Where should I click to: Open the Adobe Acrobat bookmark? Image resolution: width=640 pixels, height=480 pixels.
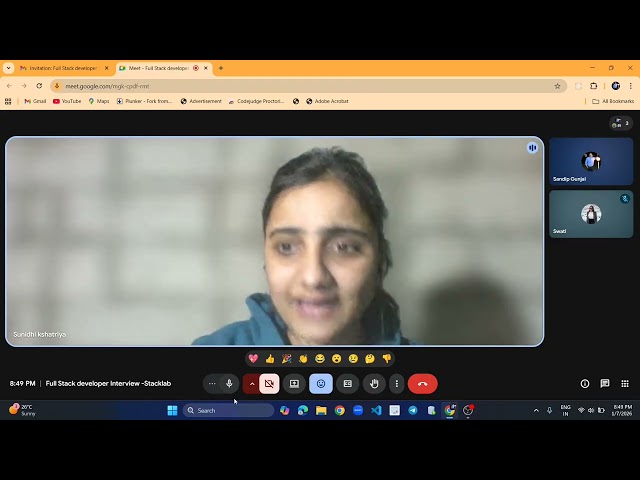pyautogui.click(x=327, y=101)
